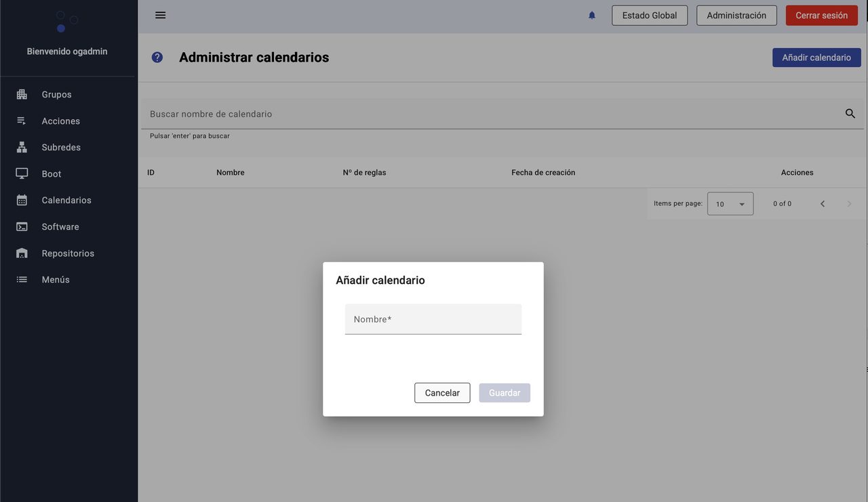Click the Cerrar sesión button

pyautogui.click(x=821, y=16)
